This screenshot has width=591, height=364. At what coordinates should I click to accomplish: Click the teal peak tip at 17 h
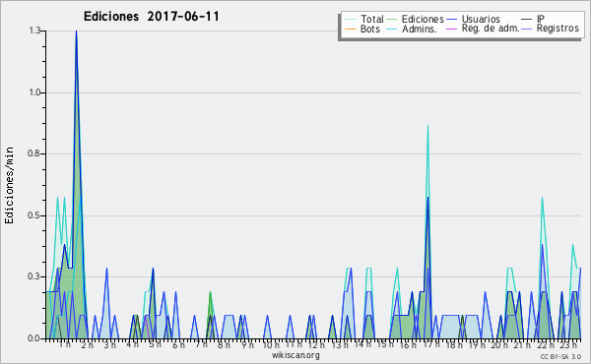coord(427,126)
